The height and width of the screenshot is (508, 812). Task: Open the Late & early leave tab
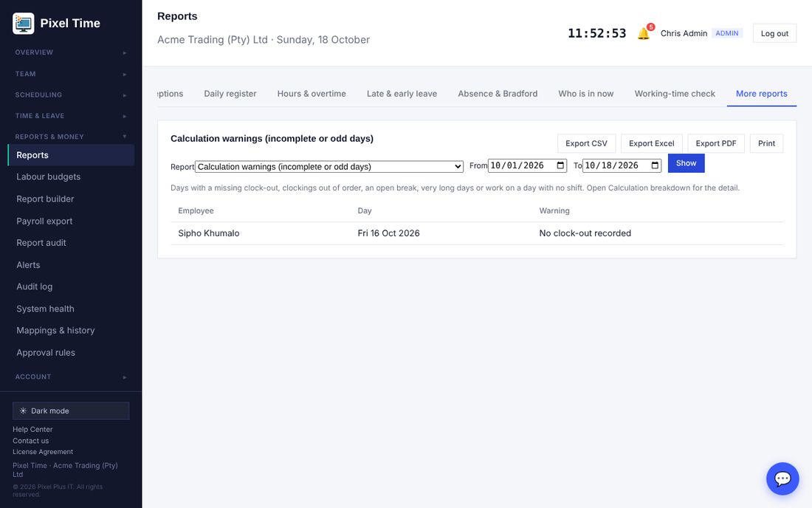point(402,94)
